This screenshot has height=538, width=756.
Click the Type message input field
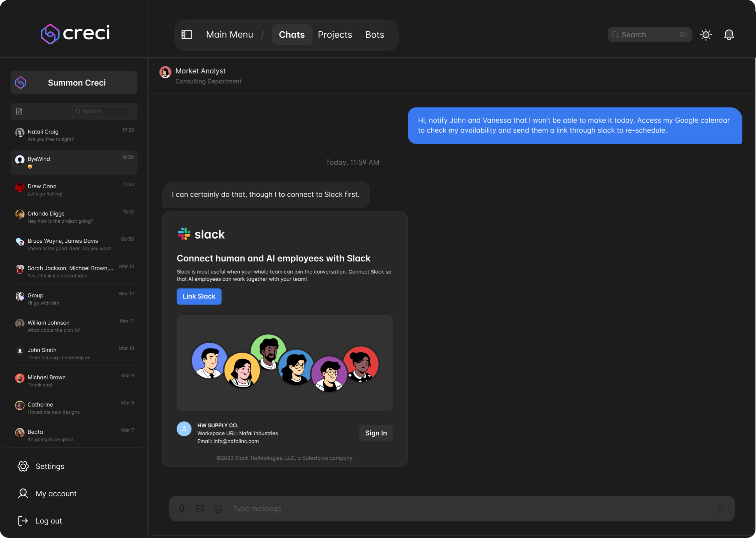466,508
